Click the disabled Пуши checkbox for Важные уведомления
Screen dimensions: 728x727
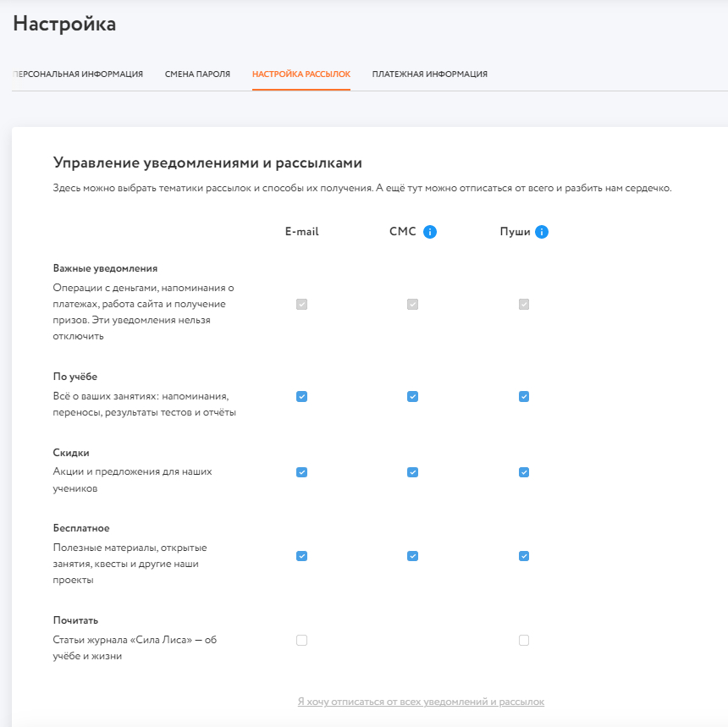coord(524,304)
